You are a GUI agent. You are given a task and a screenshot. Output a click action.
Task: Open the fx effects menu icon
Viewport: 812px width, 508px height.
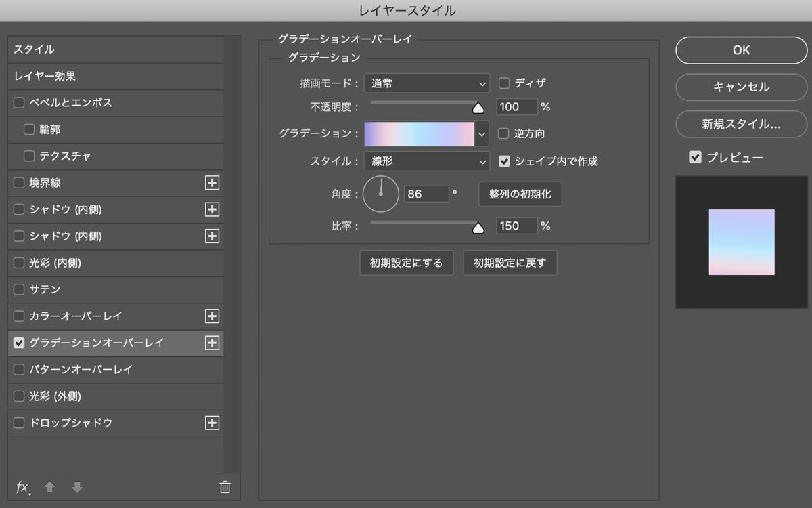[x=23, y=487]
